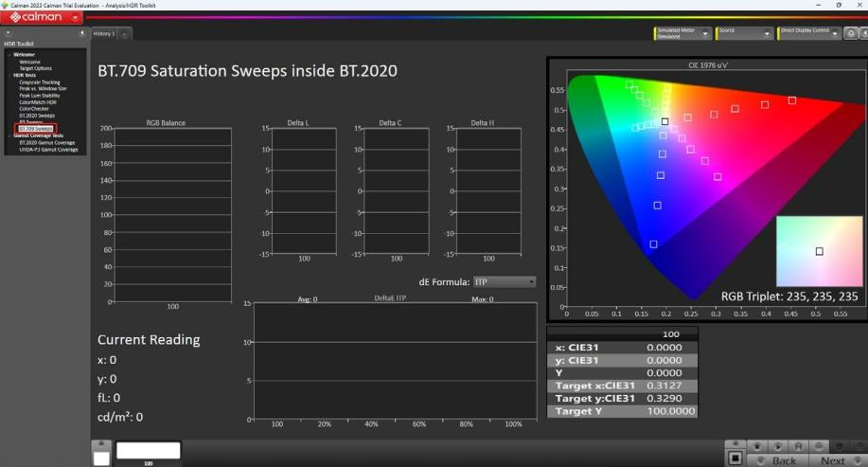Select the white 100 color swatch
The image size is (868, 467).
[x=148, y=450]
